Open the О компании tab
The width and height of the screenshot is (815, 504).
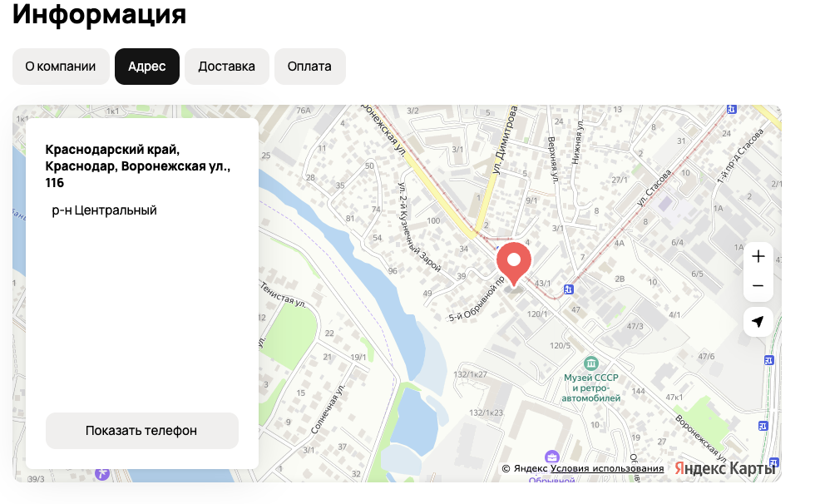click(x=61, y=67)
